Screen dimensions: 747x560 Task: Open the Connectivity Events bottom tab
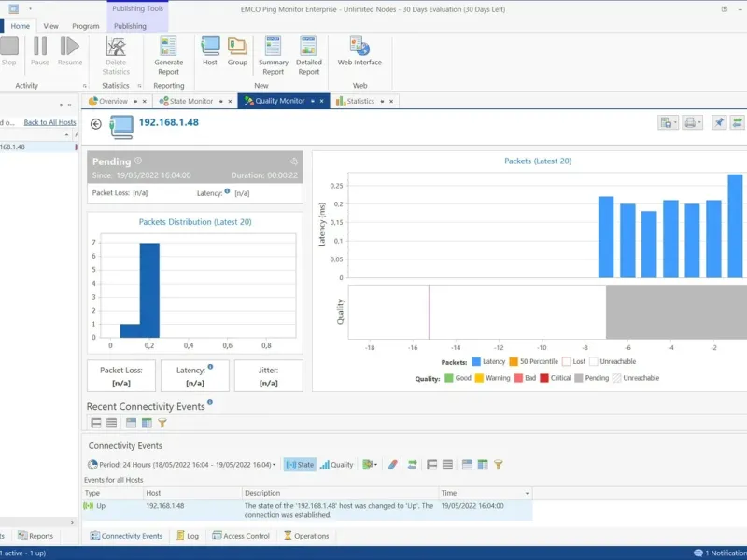click(126, 536)
